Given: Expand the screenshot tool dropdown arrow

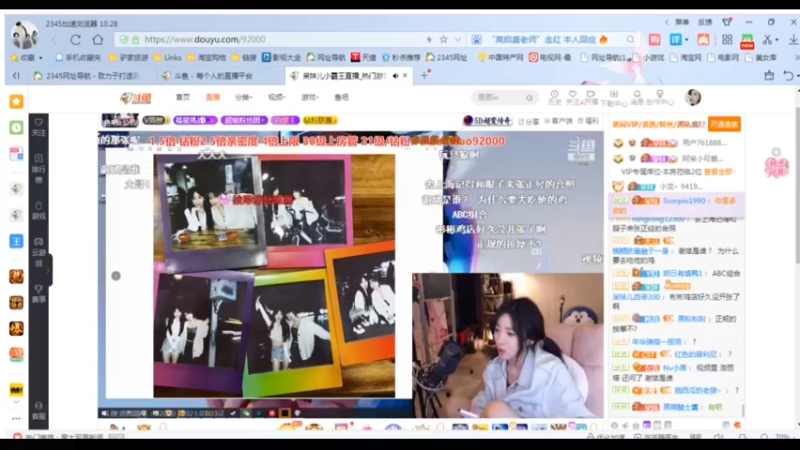Looking at the screenshot, I should (777, 40).
